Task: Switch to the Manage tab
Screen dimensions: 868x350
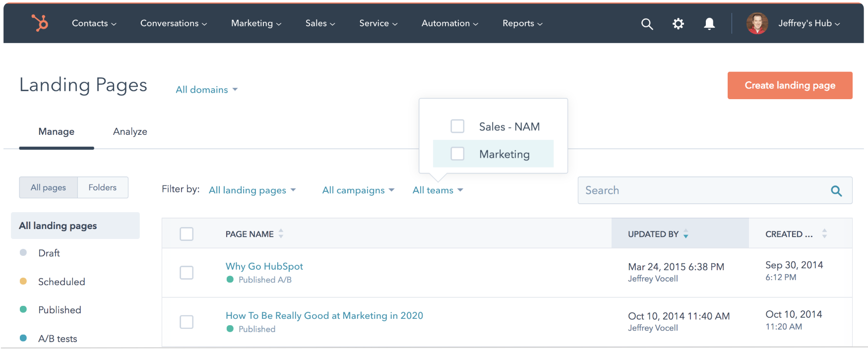Action: pyautogui.click(x=57, y=131)
